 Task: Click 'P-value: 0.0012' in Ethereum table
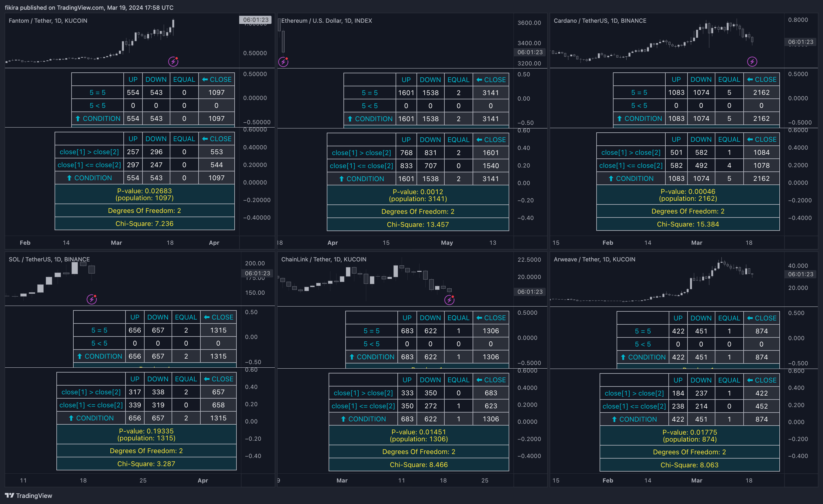(417, 192)
